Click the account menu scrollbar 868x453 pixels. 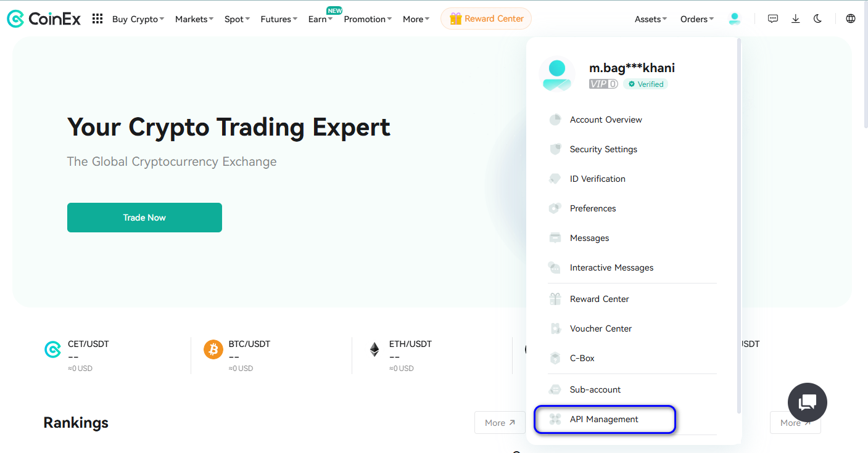(x=738, y=222)
